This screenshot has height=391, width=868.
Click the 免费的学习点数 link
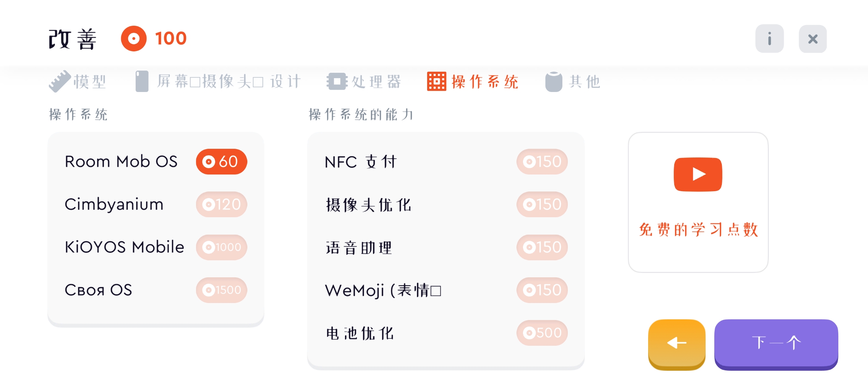pyautogui.click(x=698, y=230)
